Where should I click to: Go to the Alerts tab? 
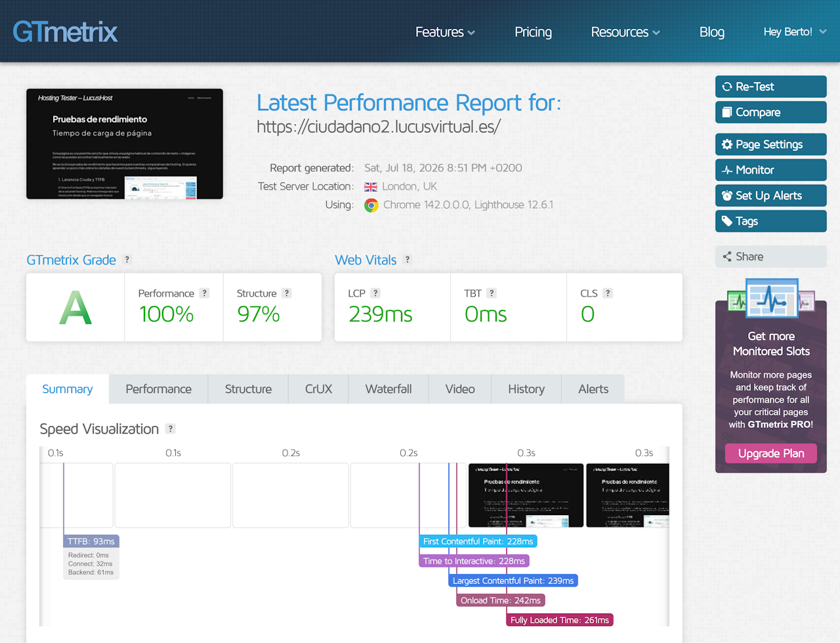(593, 389)
